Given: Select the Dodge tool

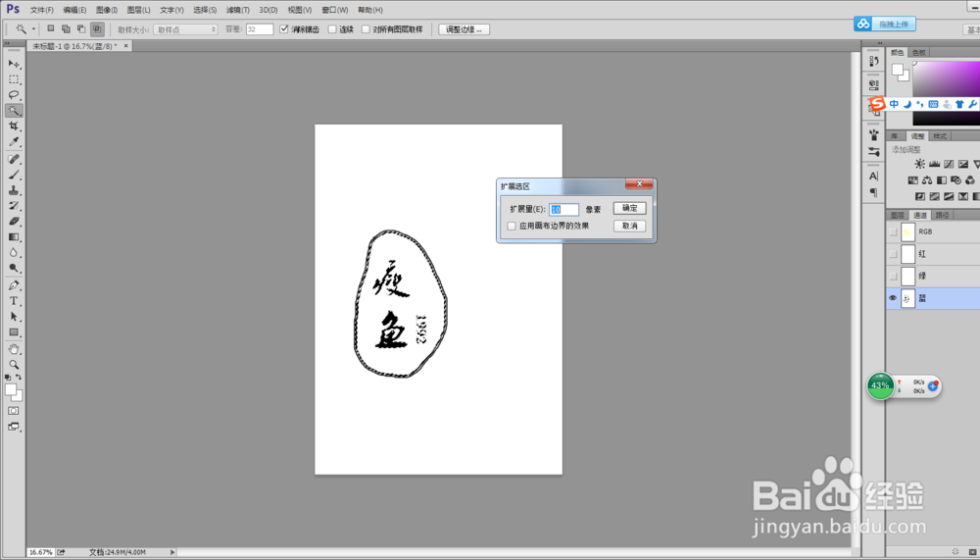Looking at the screenshot, I should (x=14, y=269).
